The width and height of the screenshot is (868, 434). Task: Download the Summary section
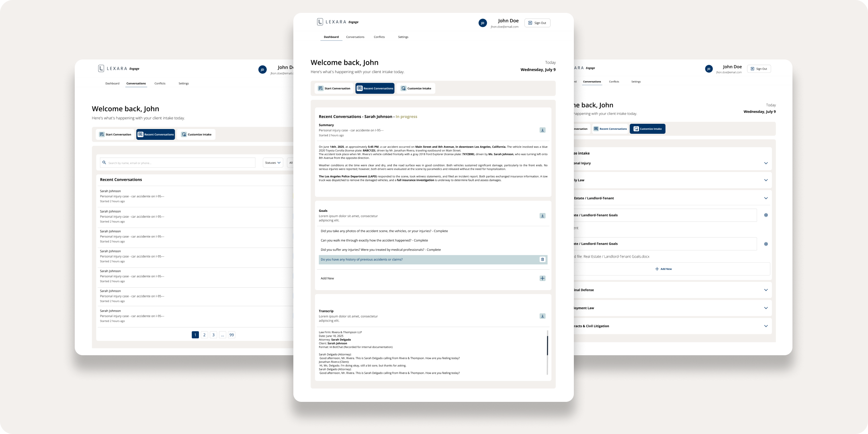pos(542,130)
